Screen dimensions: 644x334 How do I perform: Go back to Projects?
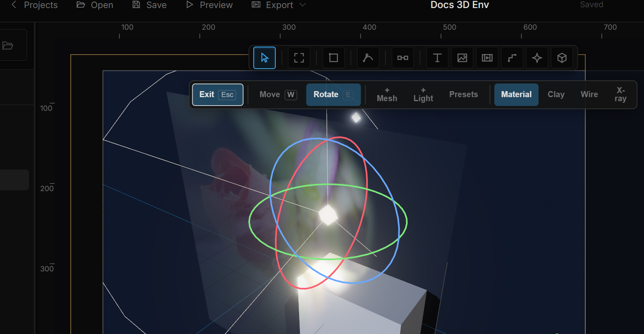35,5
